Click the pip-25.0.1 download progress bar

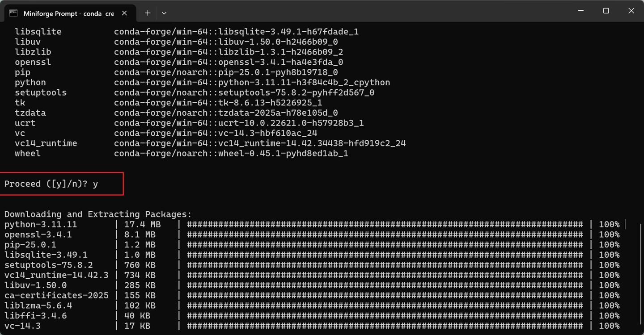[x=385, y=245]
